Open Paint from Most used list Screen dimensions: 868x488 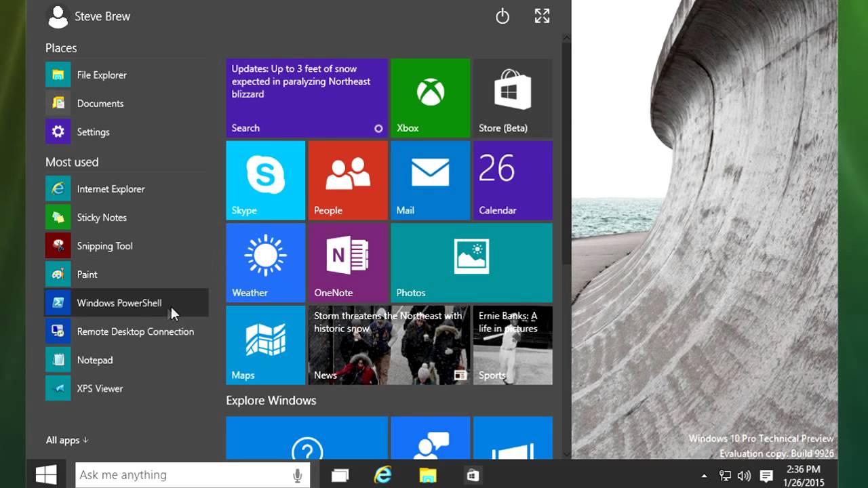click(x=126, y=274)
